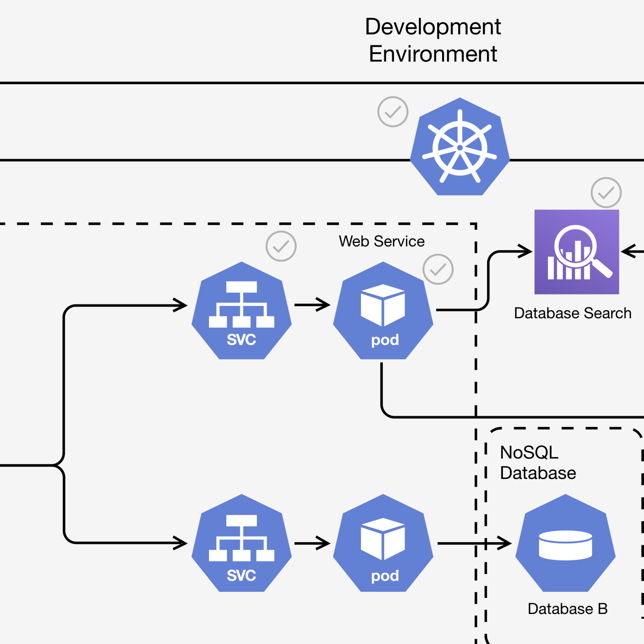Click the Kubernetes helm wheel icon
The height and width of the screenshot is (644, 644).
(460, 147)
